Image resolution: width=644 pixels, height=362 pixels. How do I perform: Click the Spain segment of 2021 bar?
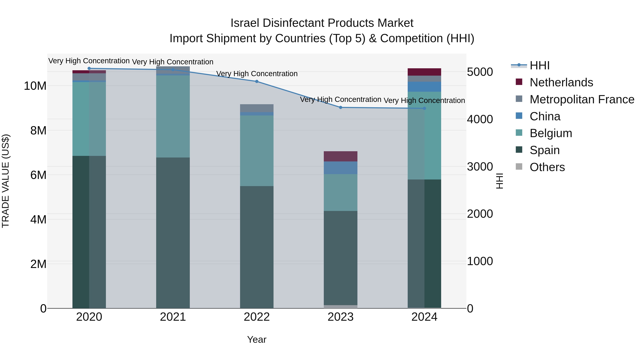(x=173, y=233)
